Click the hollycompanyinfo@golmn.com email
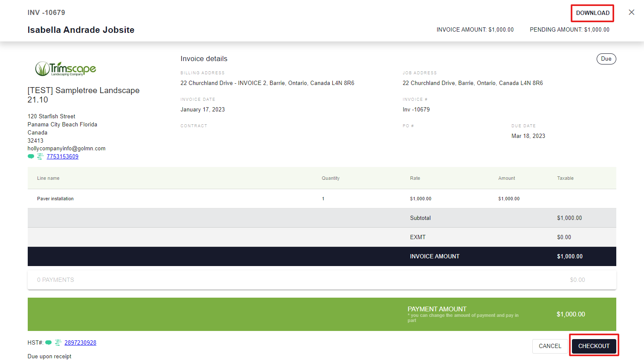644x360 pixels. coord(67,149)
